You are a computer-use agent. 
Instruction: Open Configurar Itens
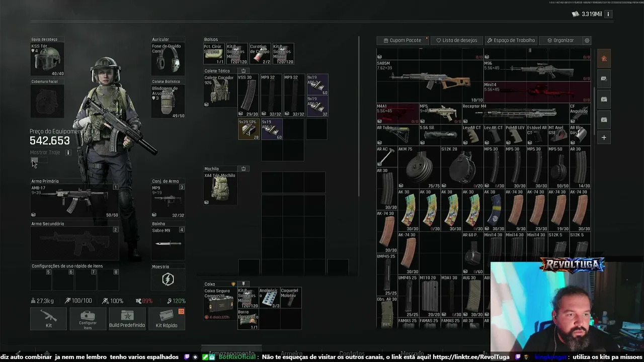[x=88, y=319]
